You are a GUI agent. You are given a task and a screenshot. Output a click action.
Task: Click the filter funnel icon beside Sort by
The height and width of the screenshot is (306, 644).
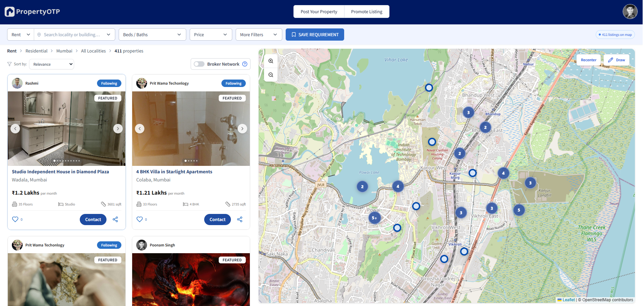(9, 64)
